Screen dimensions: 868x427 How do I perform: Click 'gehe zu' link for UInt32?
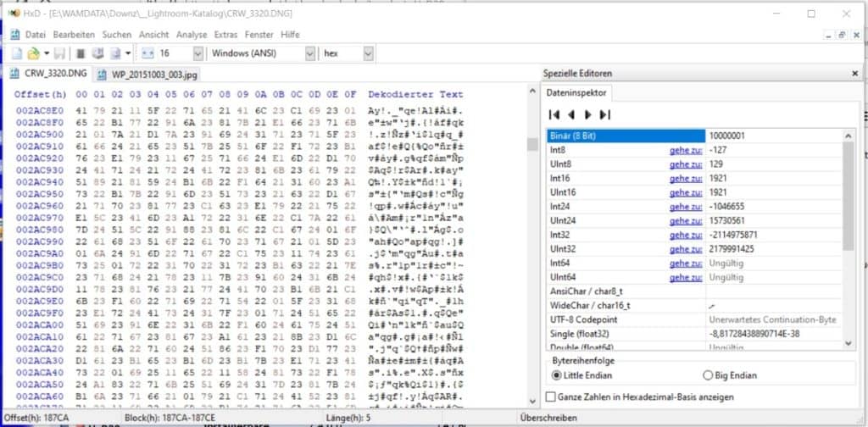[686, 249]
